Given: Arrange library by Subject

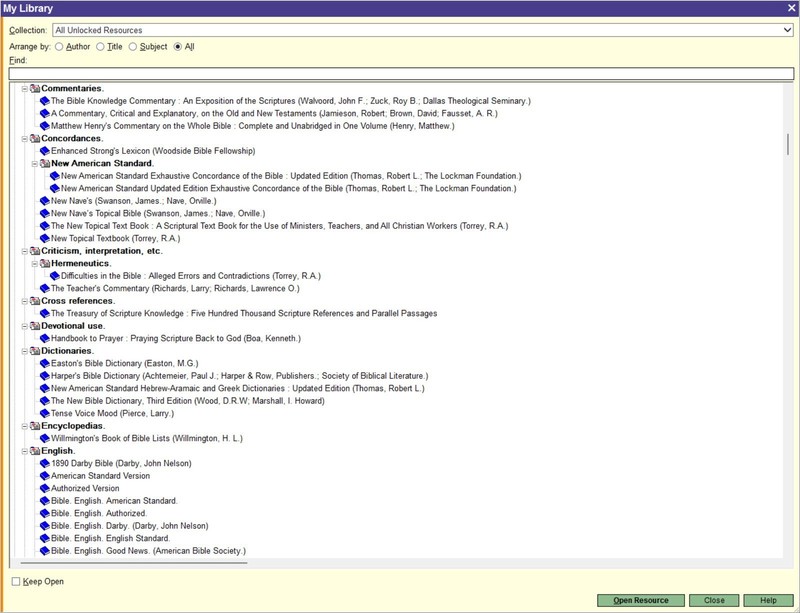Looking at the screenshot, I should click(133, 46).
